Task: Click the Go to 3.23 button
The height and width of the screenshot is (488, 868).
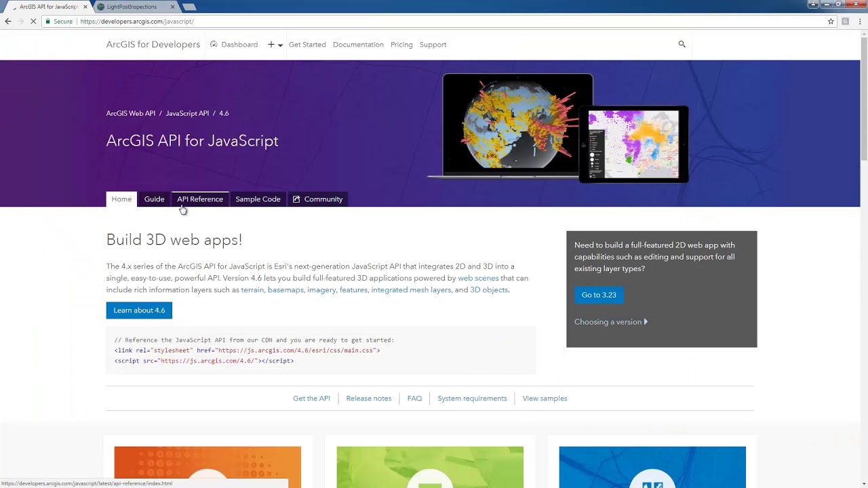Action: click(599, 295)
